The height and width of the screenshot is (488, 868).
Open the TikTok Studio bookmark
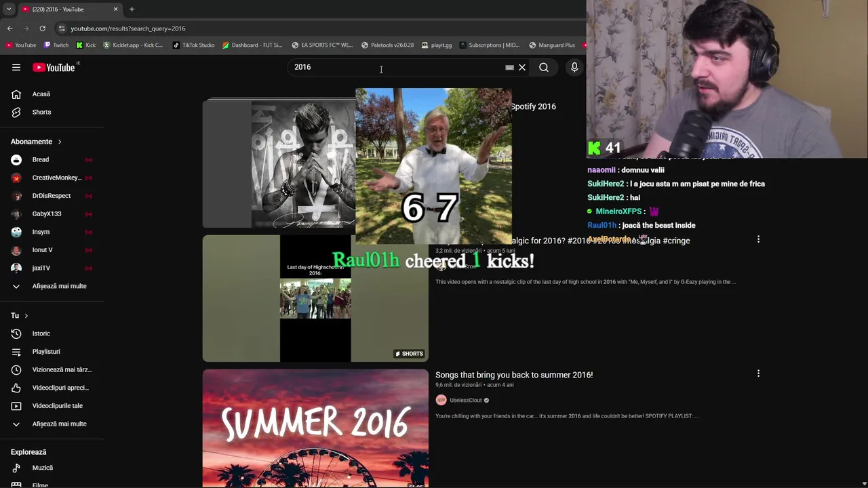point(194,45)
